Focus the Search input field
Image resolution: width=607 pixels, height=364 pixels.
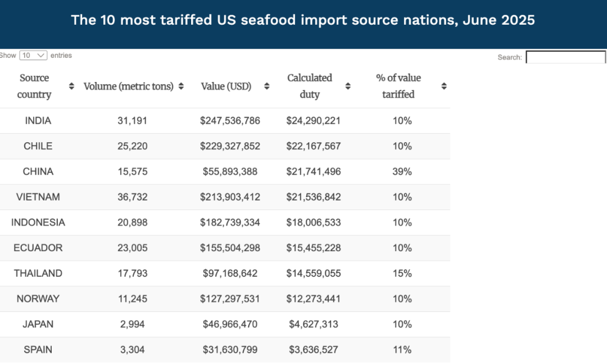tap(565, 57)
